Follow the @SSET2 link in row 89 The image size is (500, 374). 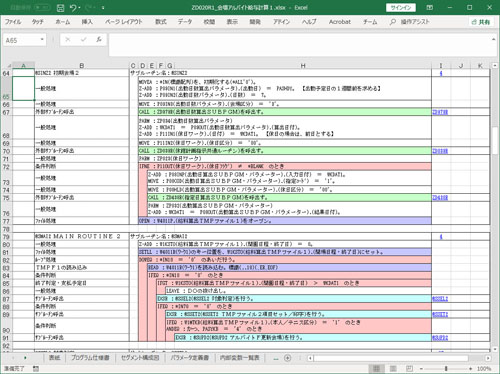[x=440, y=314]
